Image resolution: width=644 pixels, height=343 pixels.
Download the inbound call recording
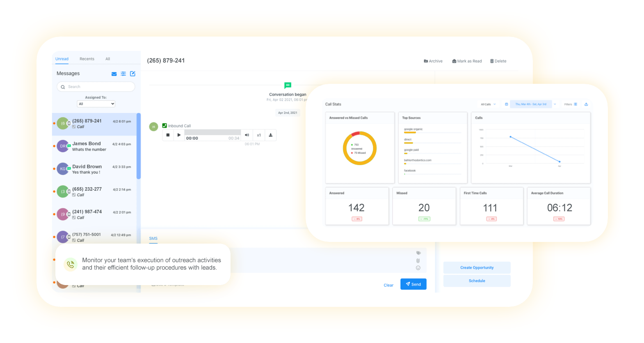(271, 135)
